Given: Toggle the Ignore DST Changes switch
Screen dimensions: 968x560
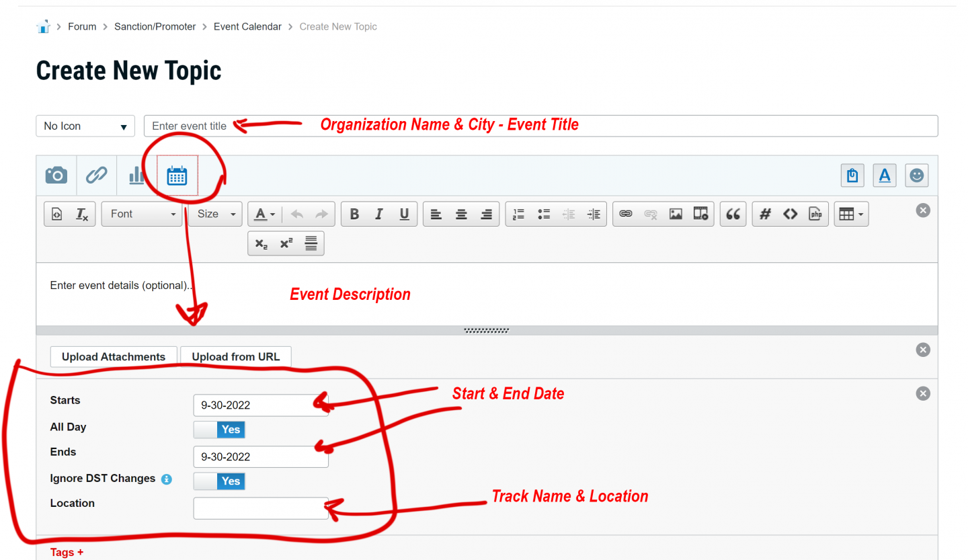Looking at the screenshot, I should [220, 481].
